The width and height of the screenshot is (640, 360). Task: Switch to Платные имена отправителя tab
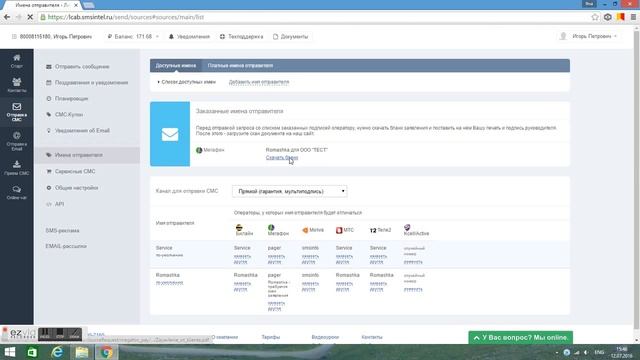pos(240,66)
